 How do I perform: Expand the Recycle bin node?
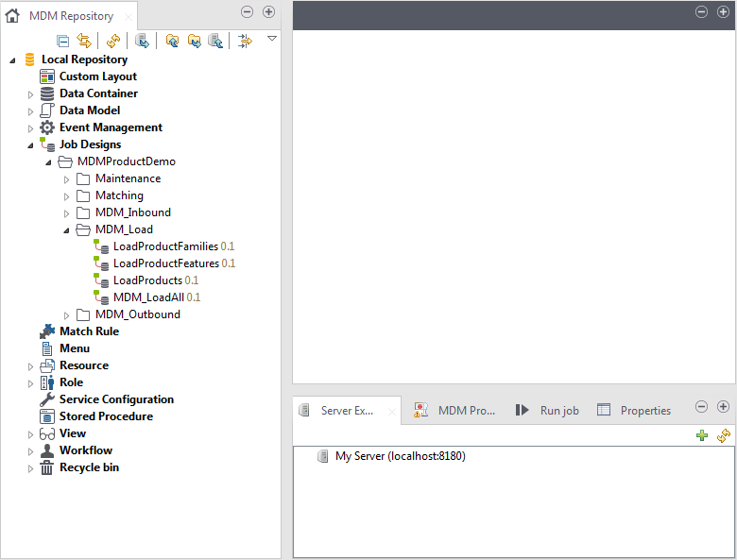(x=30, y=468)
